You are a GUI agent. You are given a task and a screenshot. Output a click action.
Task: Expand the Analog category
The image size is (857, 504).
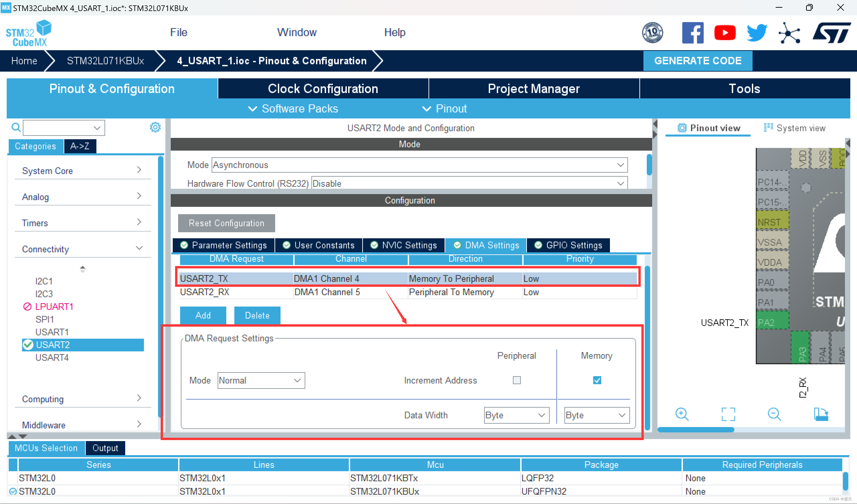(83, 196)
